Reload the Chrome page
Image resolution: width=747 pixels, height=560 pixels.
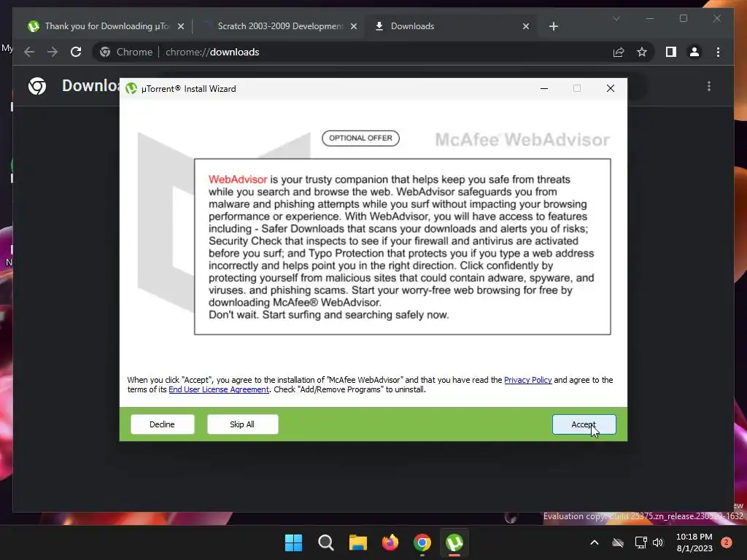click(76, 52)
